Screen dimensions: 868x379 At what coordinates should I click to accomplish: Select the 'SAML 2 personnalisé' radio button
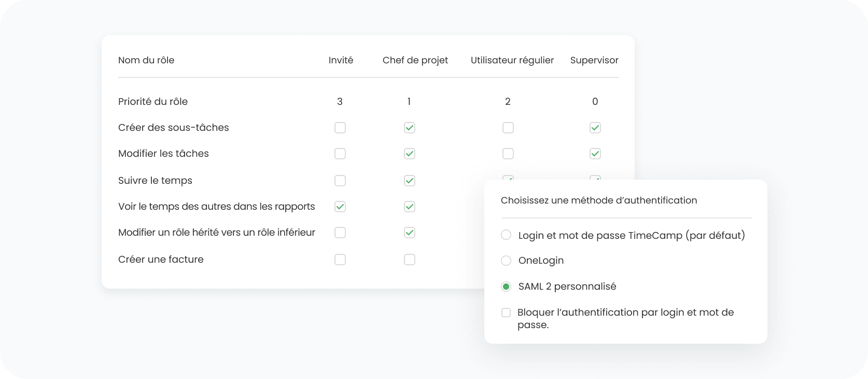coord(506,287)
